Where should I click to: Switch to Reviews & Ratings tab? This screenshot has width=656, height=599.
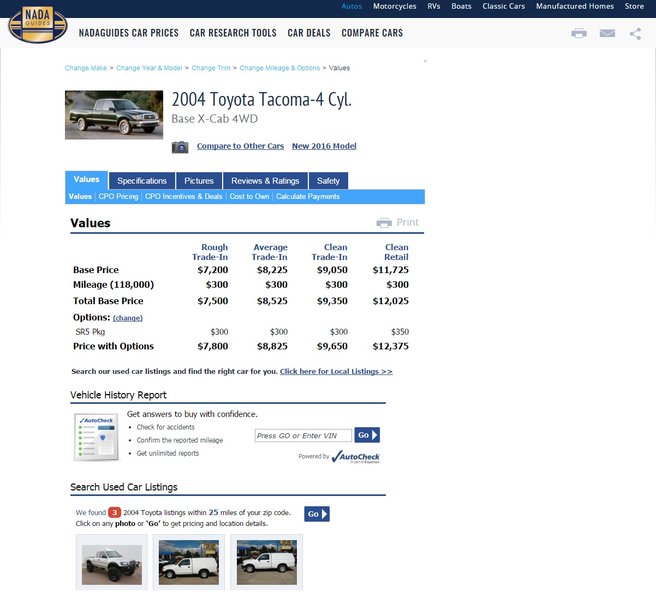(265, 181)
